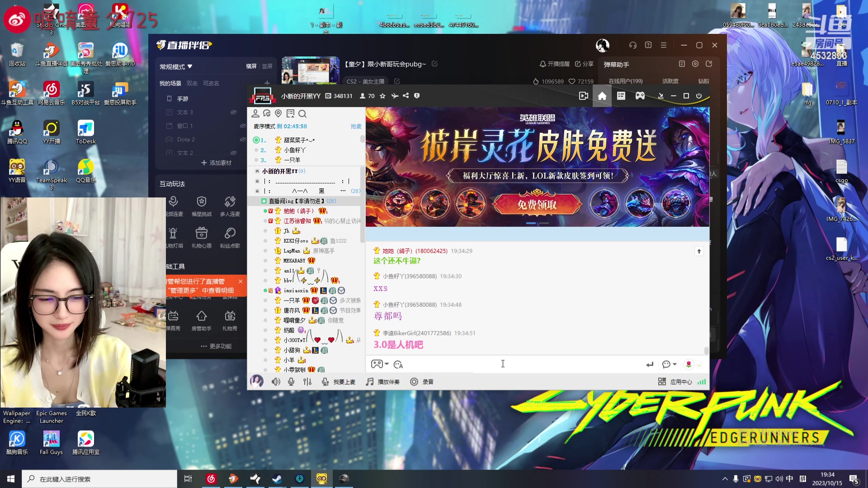Jump chat to top with up-arrow button

(x=699, y=251)
